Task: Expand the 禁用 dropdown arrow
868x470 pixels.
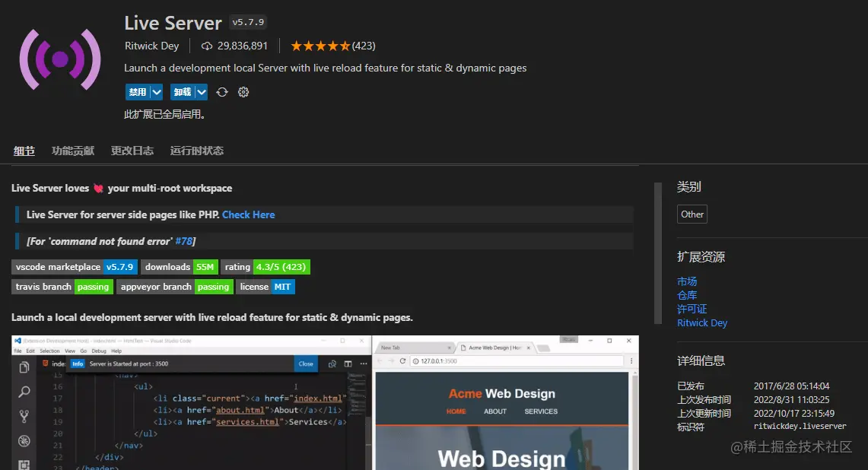Action: 157,92
